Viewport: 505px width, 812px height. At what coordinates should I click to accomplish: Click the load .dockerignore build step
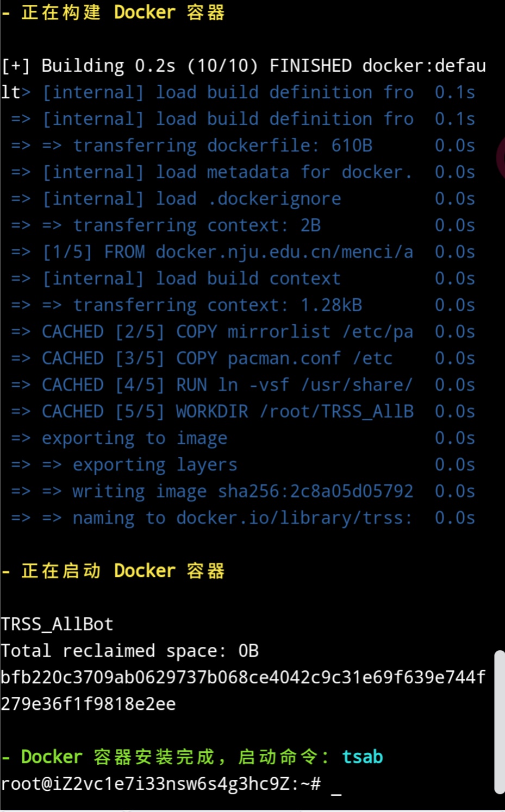[191, 199]
